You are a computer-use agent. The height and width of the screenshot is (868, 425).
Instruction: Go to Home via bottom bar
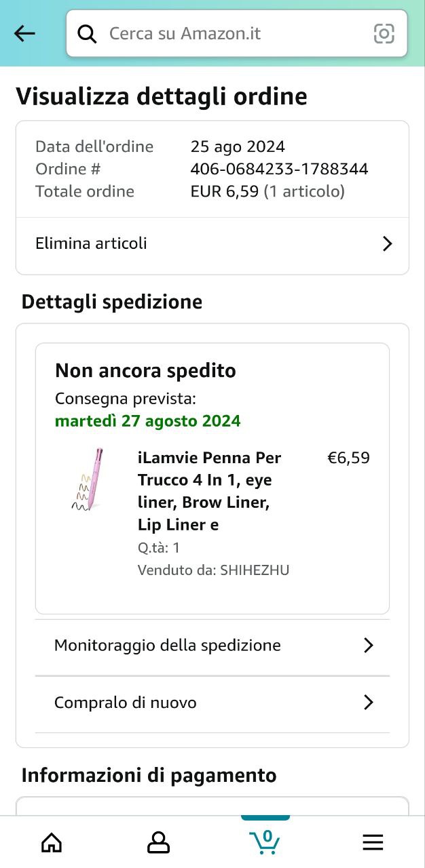click(52, 842)
